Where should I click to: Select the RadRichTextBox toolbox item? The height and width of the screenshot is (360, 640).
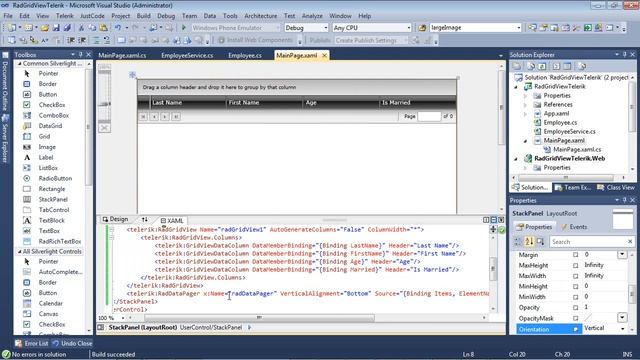click(x=60, y=241)
